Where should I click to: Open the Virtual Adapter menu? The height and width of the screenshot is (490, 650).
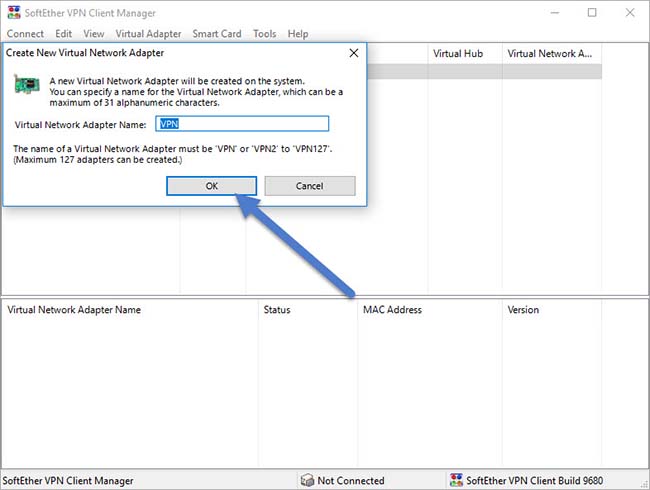pyautogui.click(x=148, y=34)
